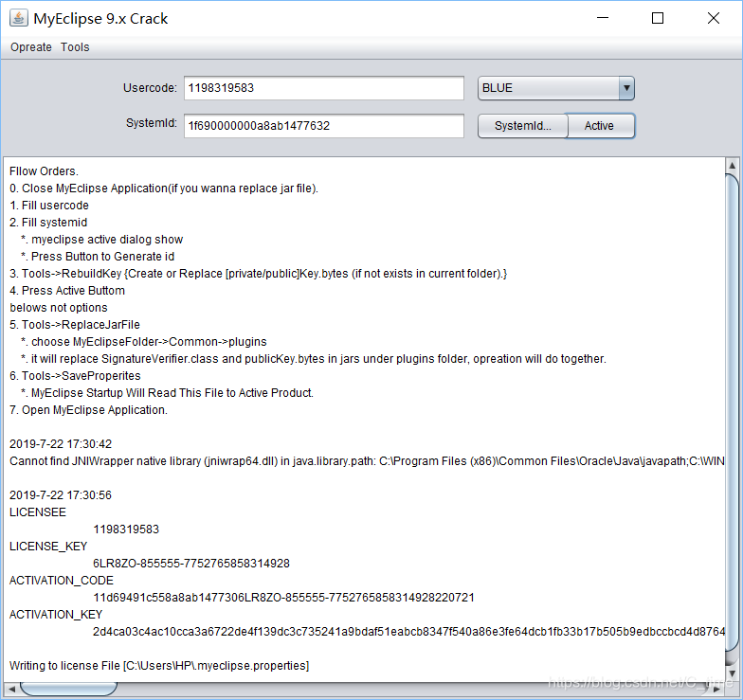Click the '2. Fill systemid' line

click(x=48, y=222)
